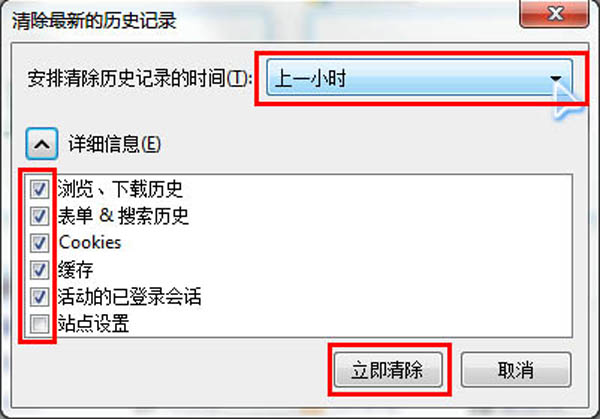
Task: Click the 详细信息(E) label text
Action: [x=114, y=144]
